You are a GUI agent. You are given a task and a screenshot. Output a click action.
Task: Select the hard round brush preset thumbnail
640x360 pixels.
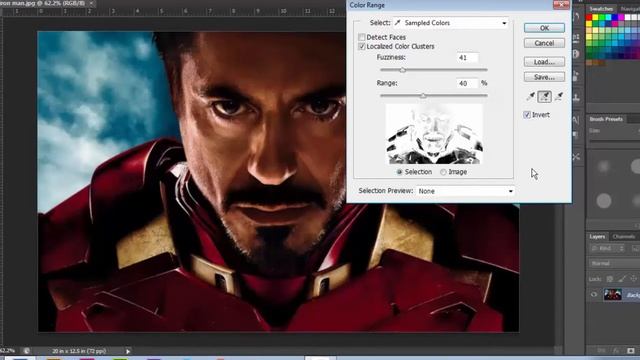click(x=604, y=200)
